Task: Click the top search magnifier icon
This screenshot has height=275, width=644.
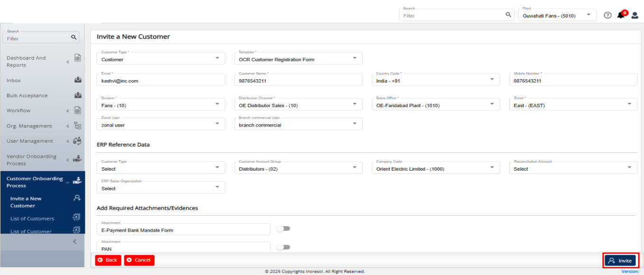Action: coord(508,15)
